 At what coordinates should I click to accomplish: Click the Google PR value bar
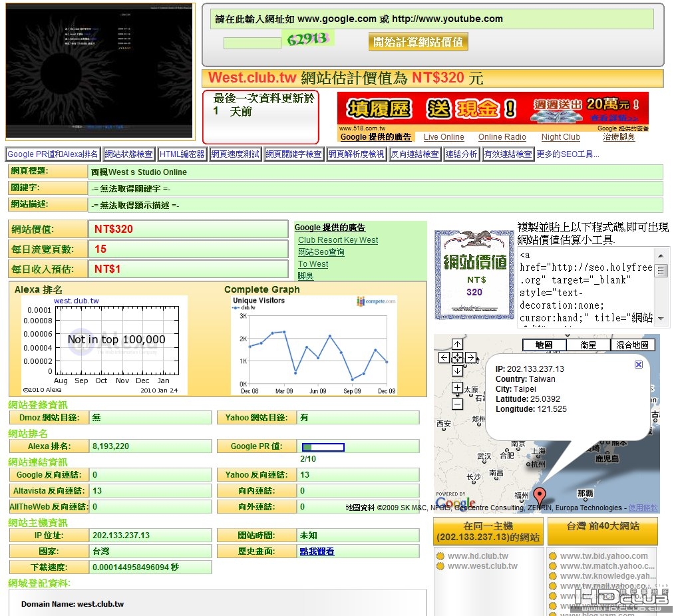coord(323,447)
